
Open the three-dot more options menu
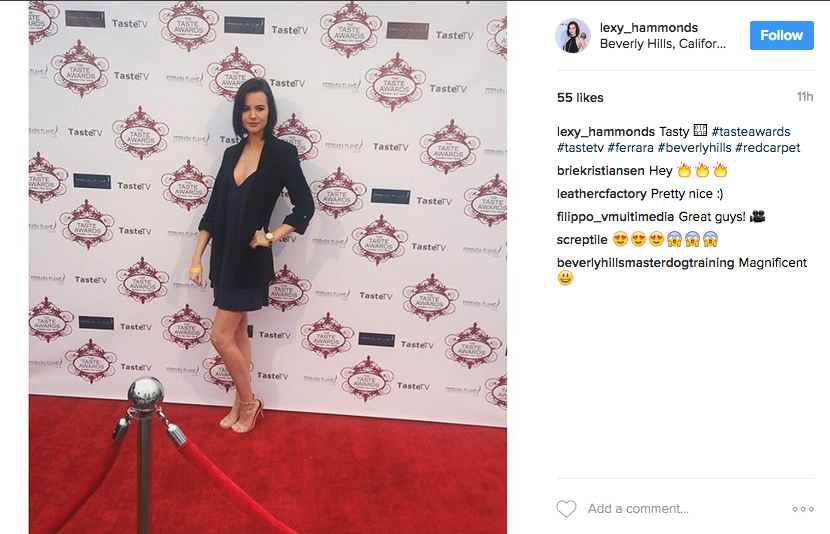[802, 509]
